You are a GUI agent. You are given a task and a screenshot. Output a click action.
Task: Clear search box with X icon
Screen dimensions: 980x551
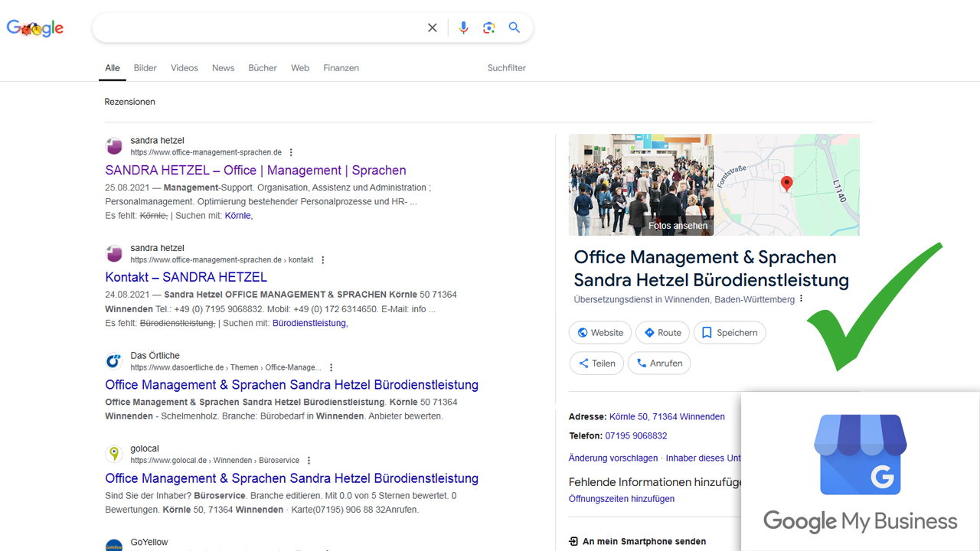[433, 28]
